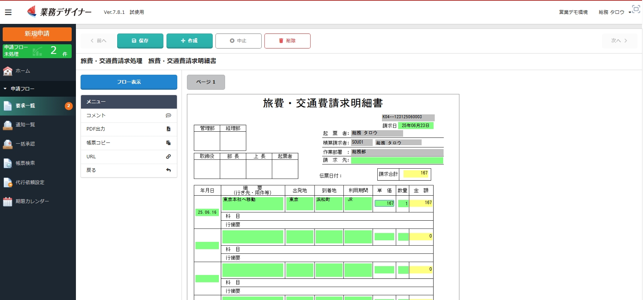Viewport: 644px width, 300px height.
Task: Click the link icon beside URL
Action: [168, 157]
